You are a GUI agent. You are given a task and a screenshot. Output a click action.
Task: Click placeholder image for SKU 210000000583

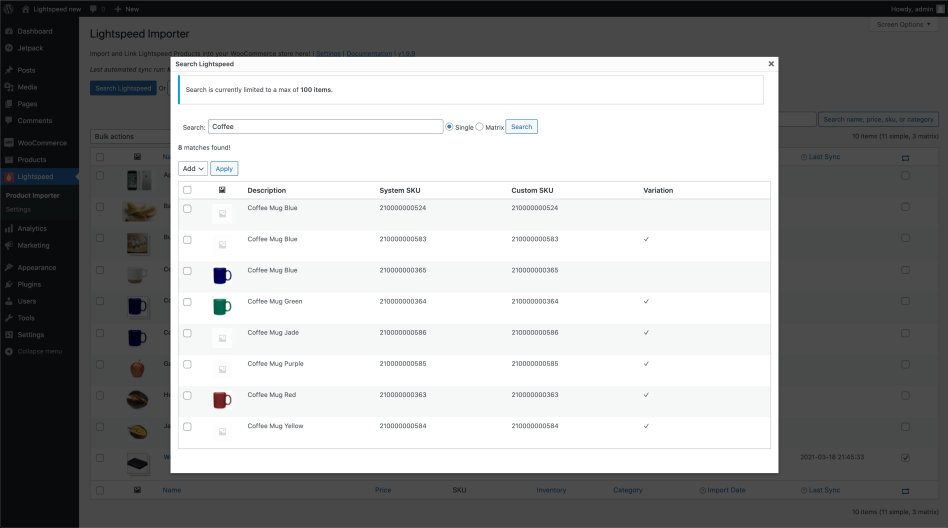pos(222,244)
